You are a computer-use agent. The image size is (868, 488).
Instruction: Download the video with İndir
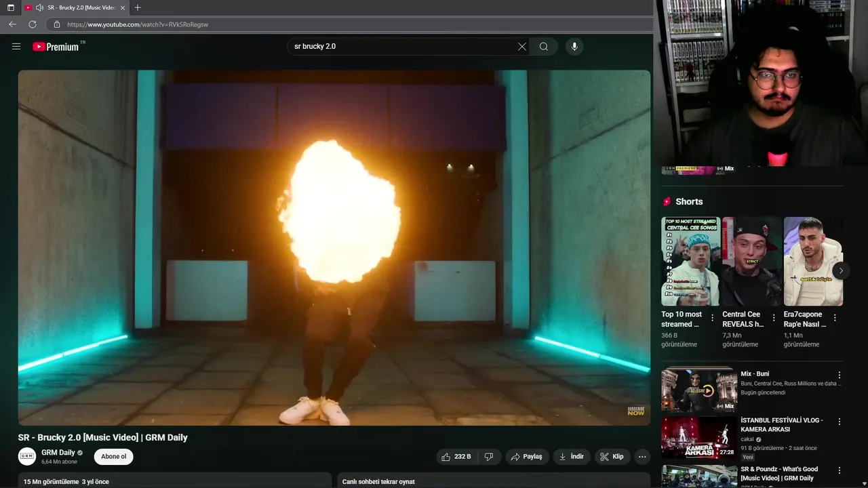click(x=572, y=457)
